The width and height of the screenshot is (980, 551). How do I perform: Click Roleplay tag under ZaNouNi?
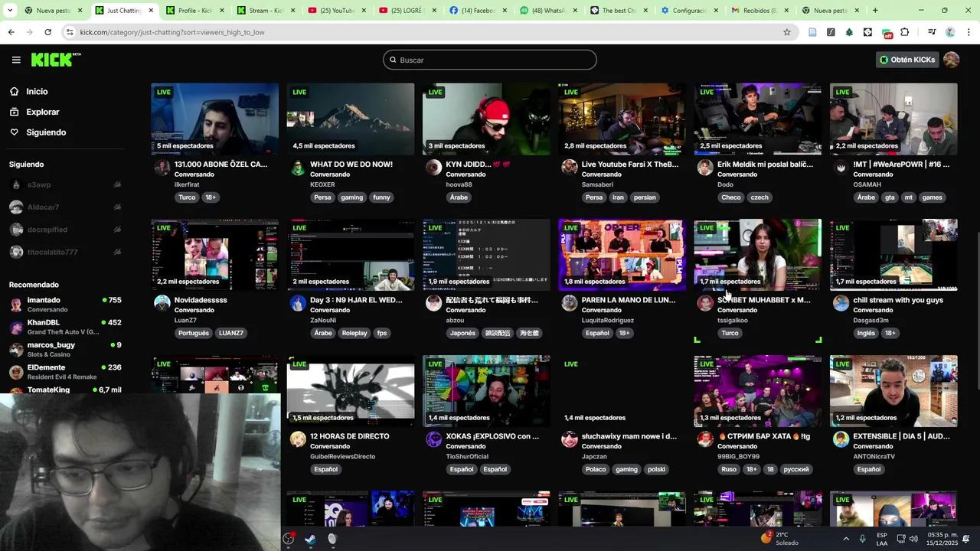tap(354, 333)
